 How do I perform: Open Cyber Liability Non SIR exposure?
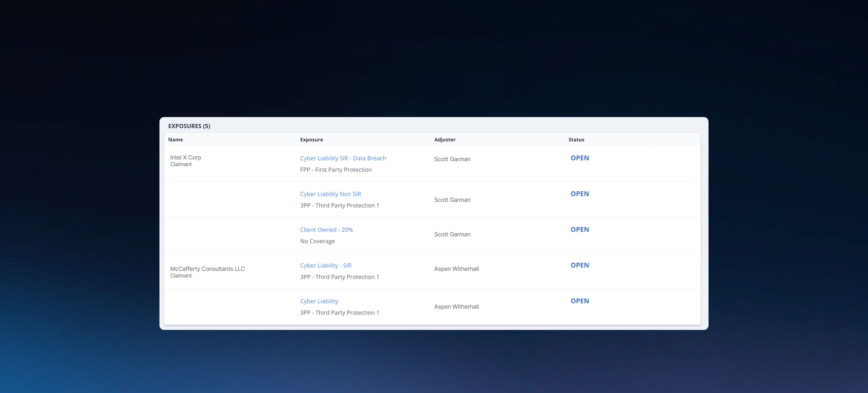330,194
